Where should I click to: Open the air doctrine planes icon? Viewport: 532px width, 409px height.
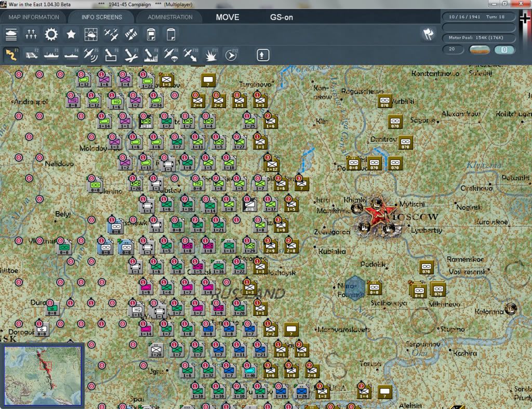111,34
